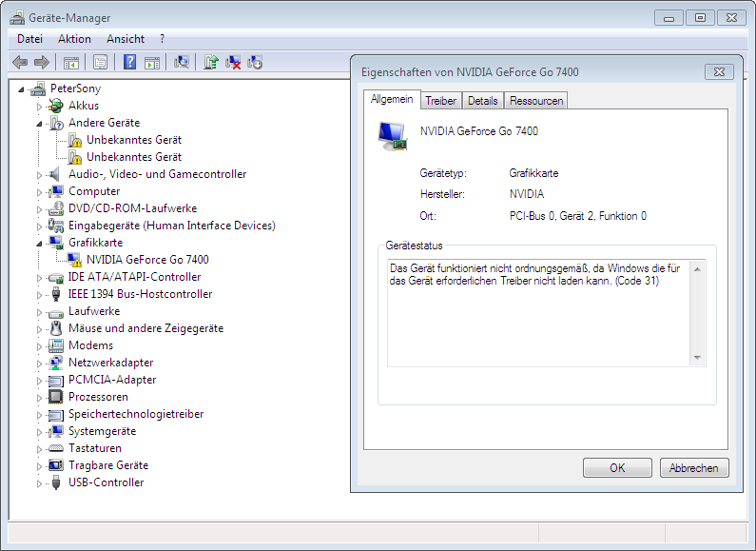Select the Modems phone icon

pos(56,345)
